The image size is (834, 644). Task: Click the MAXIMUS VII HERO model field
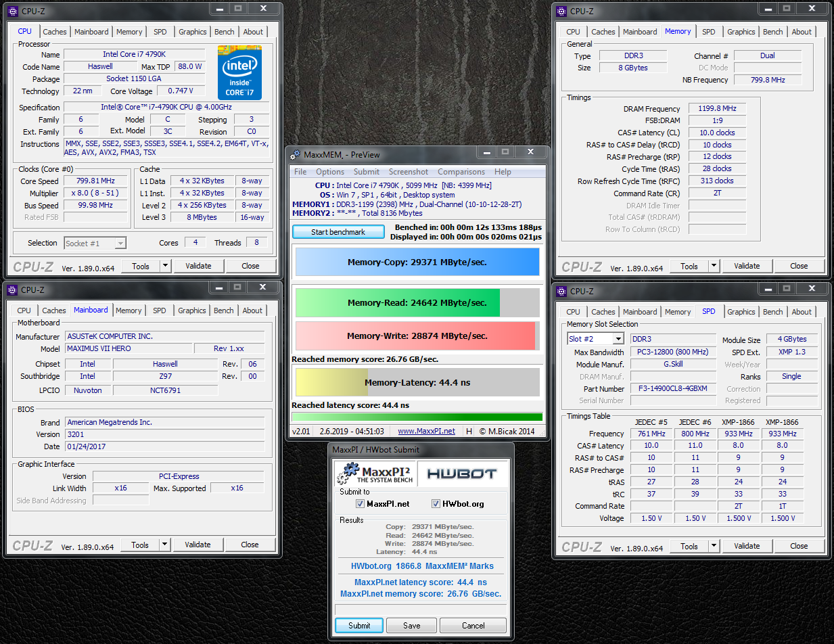coord(128,348)
